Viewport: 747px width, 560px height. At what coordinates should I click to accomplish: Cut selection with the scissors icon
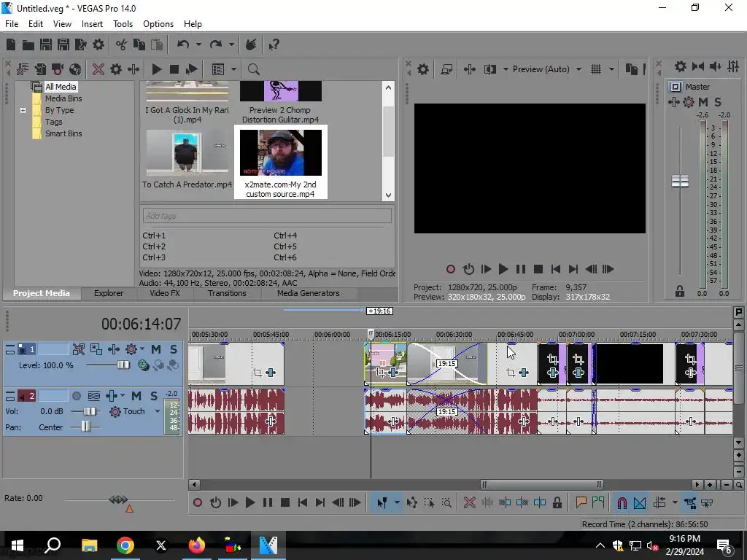[122, 44]
